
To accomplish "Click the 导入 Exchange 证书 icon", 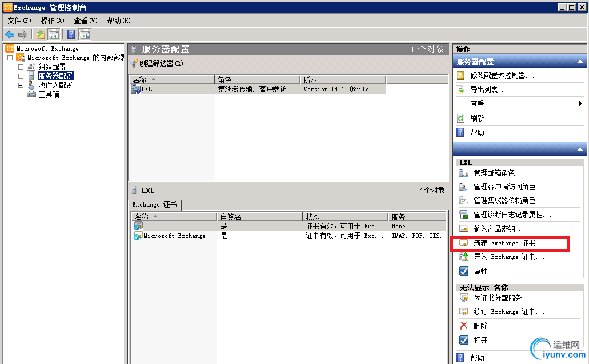I will coord(464,257).
